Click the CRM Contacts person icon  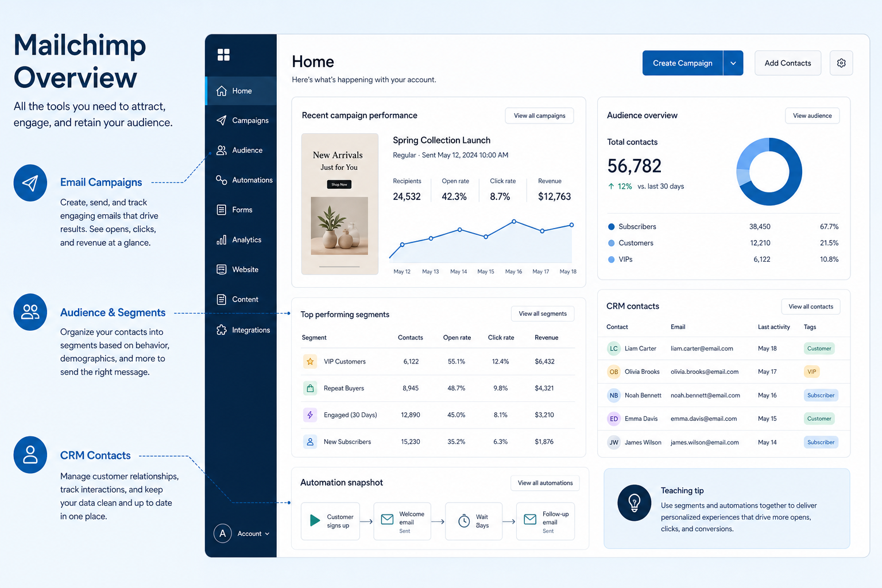click(x=30, y=455)
